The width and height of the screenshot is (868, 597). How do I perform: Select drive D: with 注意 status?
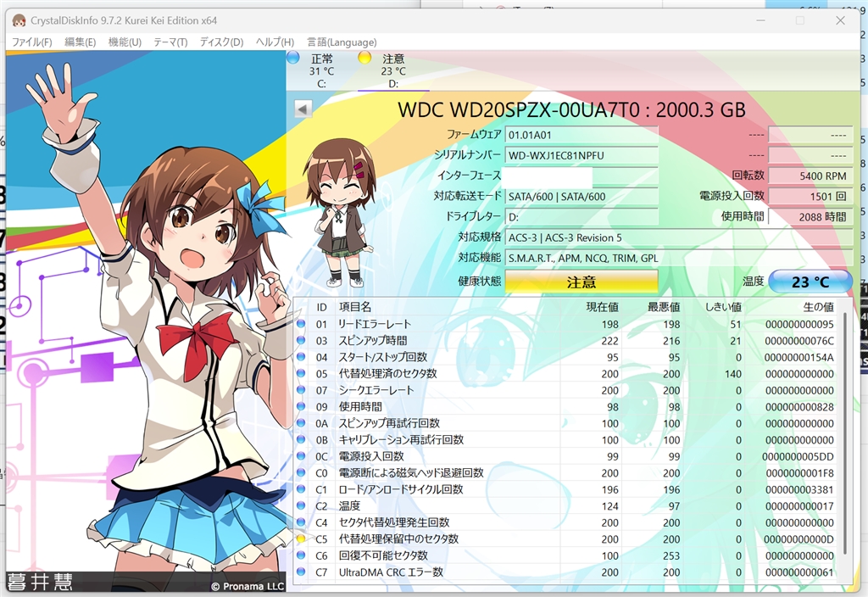point(393,71)
